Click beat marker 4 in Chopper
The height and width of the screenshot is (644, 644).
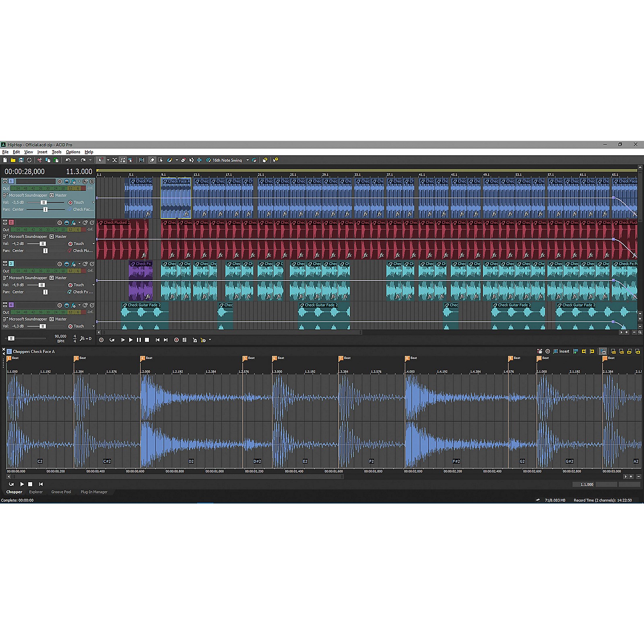[x=142, y=358]
